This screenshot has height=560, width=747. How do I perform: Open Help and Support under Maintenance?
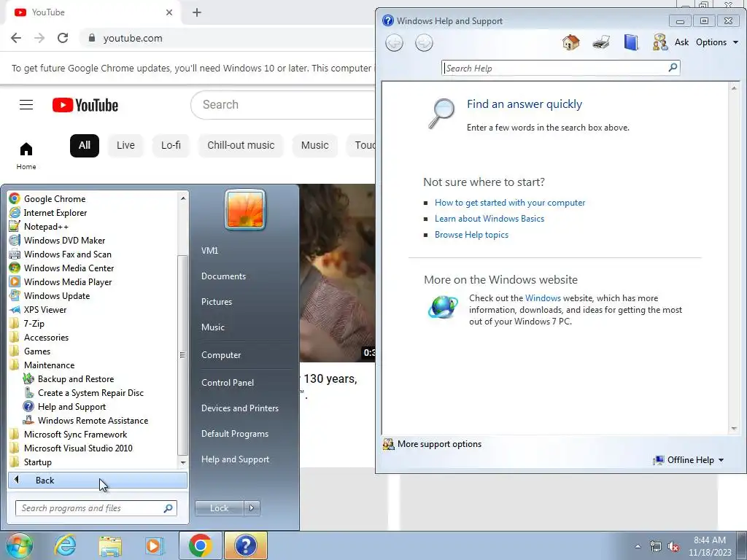[71, 406]
